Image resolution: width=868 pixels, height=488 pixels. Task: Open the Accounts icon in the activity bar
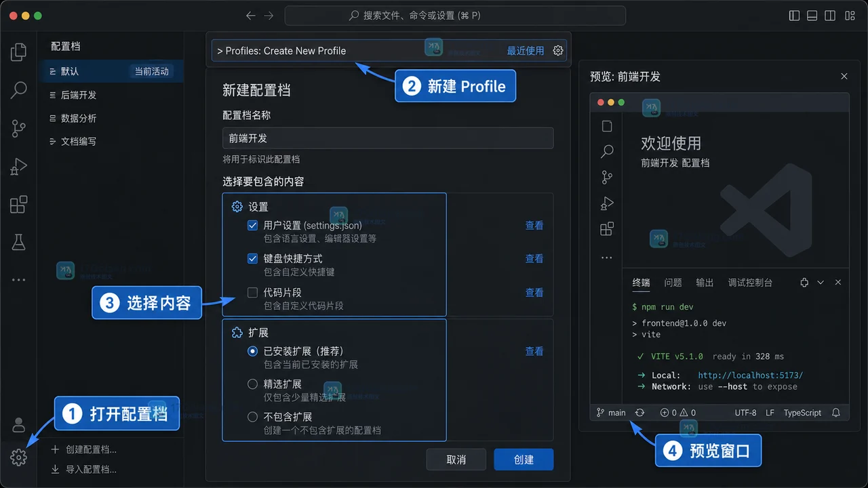(19, 425)
